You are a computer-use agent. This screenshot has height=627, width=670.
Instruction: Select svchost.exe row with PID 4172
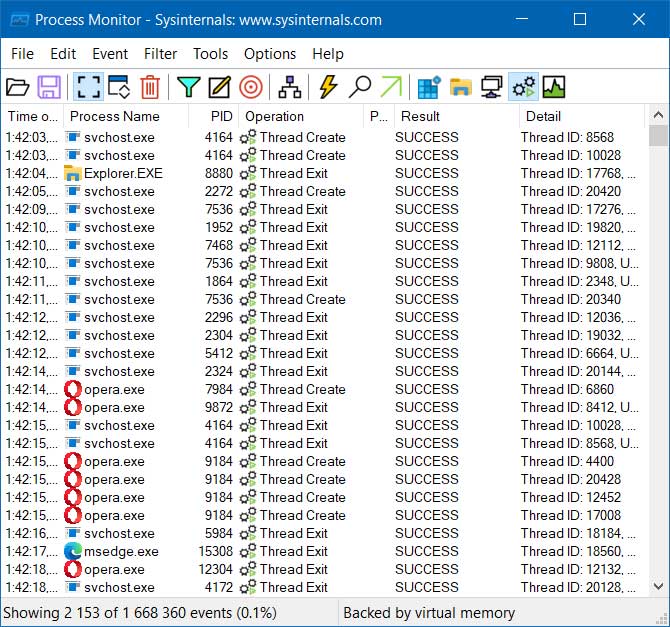tap(323, 587)
